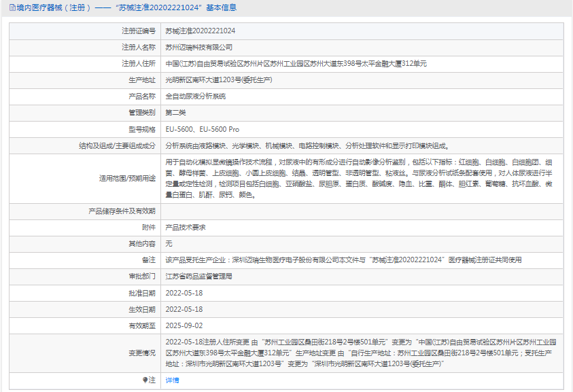Click the 管理类别 row label
This screenshot has height=392, width=573.
click(x=142, y=113)
